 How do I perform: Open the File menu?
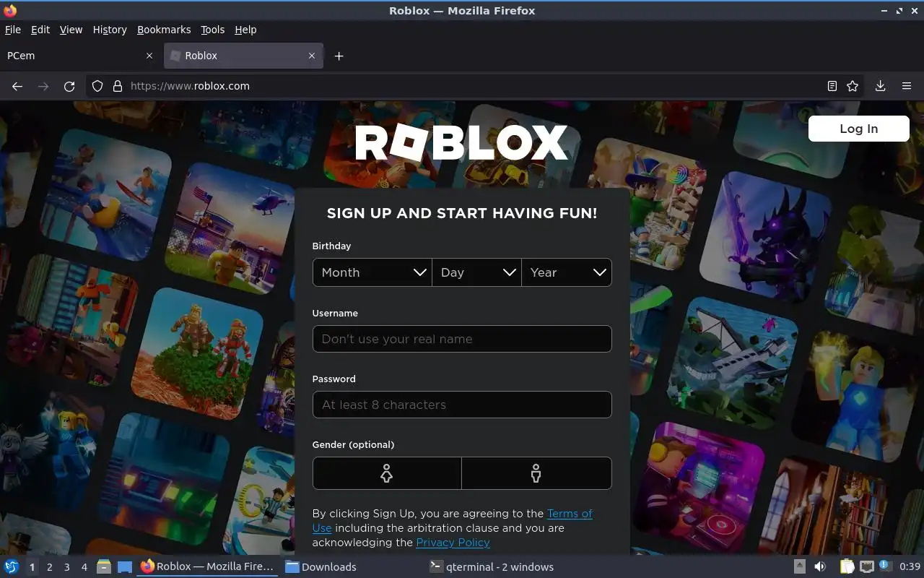(13, 30)
